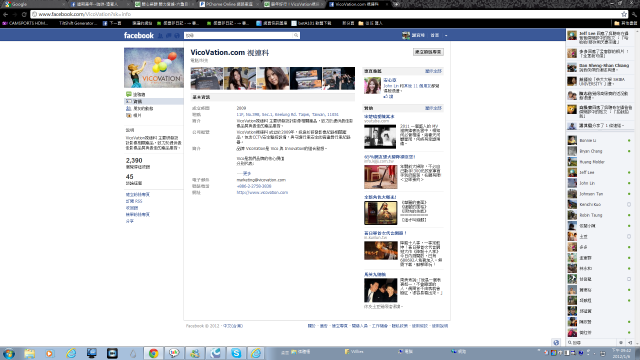
Task: Open third photo thumbnail of smiling woman
Action: pyautogui.click(x=273, y=78)
